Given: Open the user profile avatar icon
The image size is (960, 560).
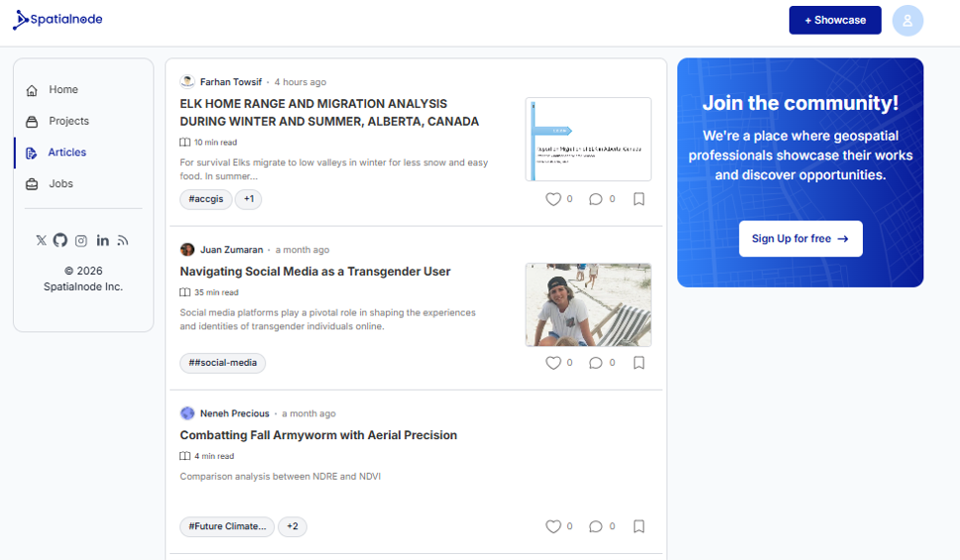Looking at the screenshot, I should [x=907, y=21].
